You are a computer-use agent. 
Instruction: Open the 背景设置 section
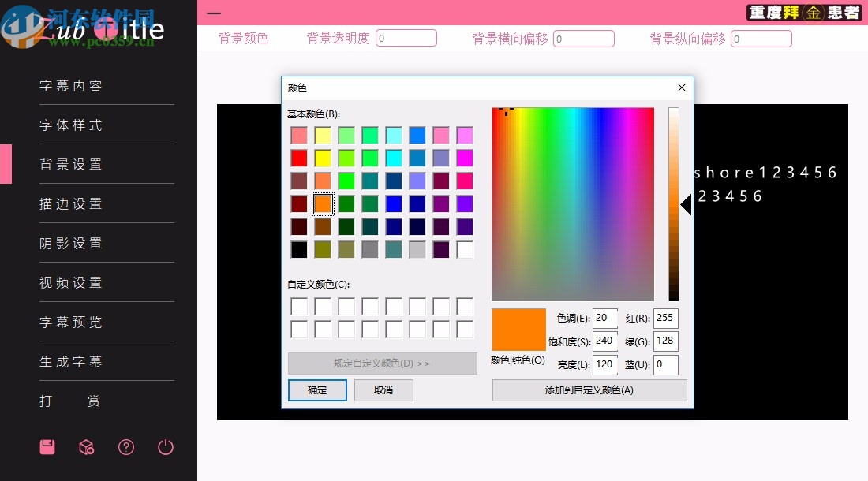pyautogui.click(x=71, y=164)
